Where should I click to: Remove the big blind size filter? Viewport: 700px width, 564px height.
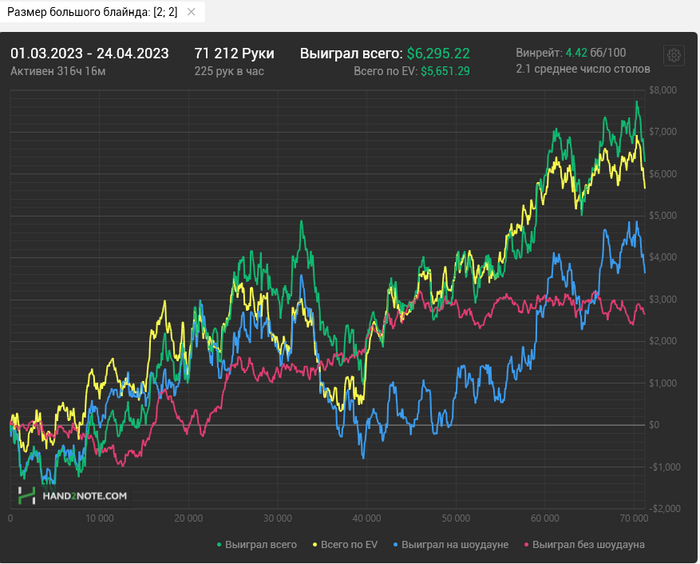[191, 12]
